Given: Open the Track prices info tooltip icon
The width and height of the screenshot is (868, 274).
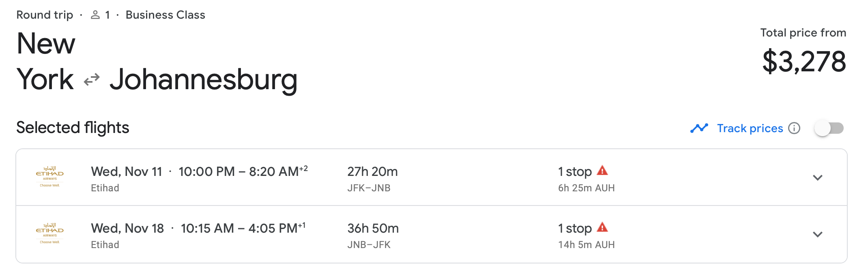Looking at the screenshot, I should (795, 128).
